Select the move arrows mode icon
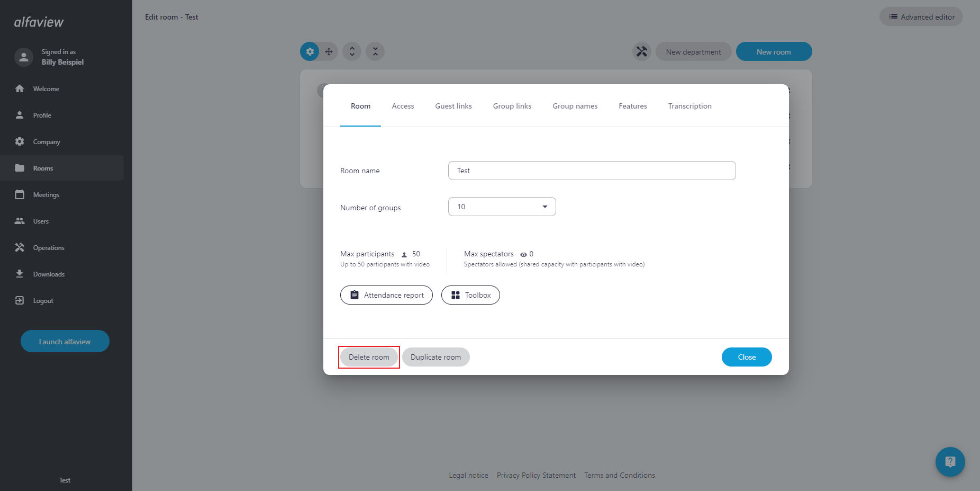This screenshot has height=491, width=980. (329, 51)
